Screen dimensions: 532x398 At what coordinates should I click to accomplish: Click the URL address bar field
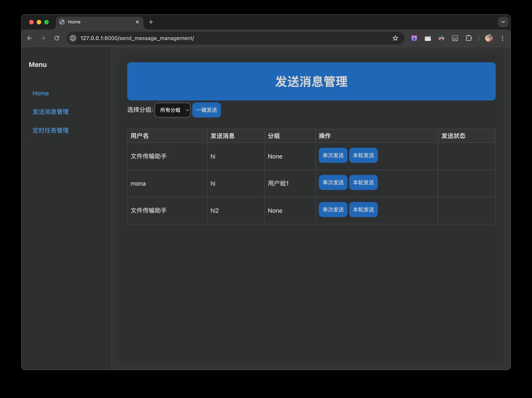click(x=226, y=38)
